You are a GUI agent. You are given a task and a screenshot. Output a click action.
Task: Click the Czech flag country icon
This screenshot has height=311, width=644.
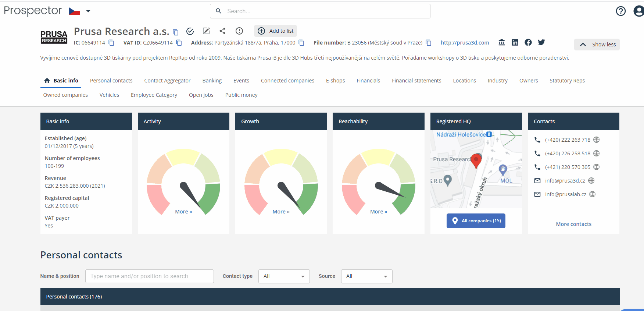(75, 11)
